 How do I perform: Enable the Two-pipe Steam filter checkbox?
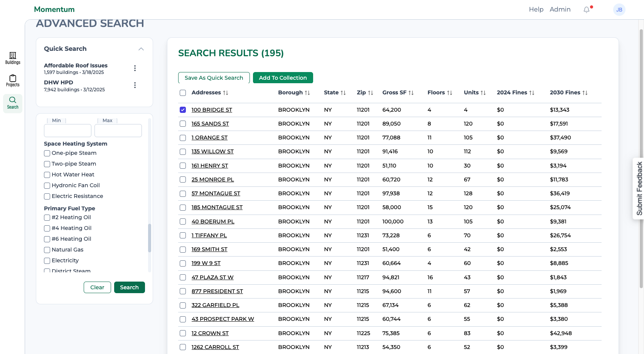[47, 164]
